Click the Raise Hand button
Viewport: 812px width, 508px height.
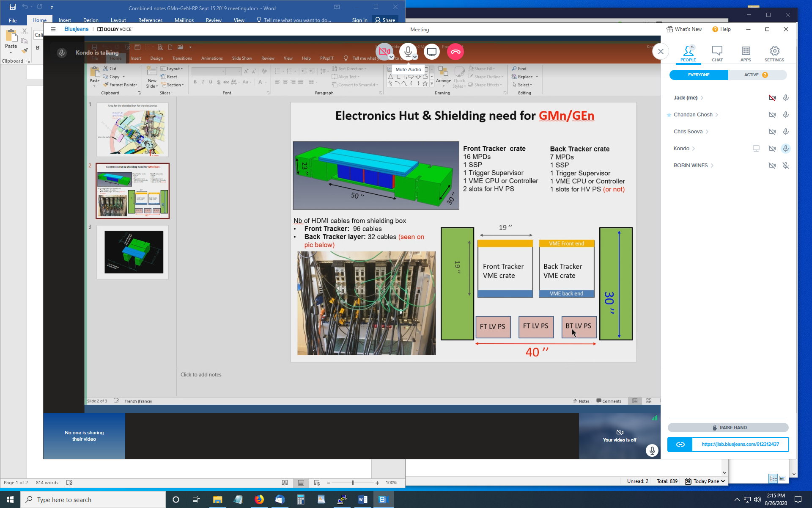pyautogui.click(x=728, y=428)
